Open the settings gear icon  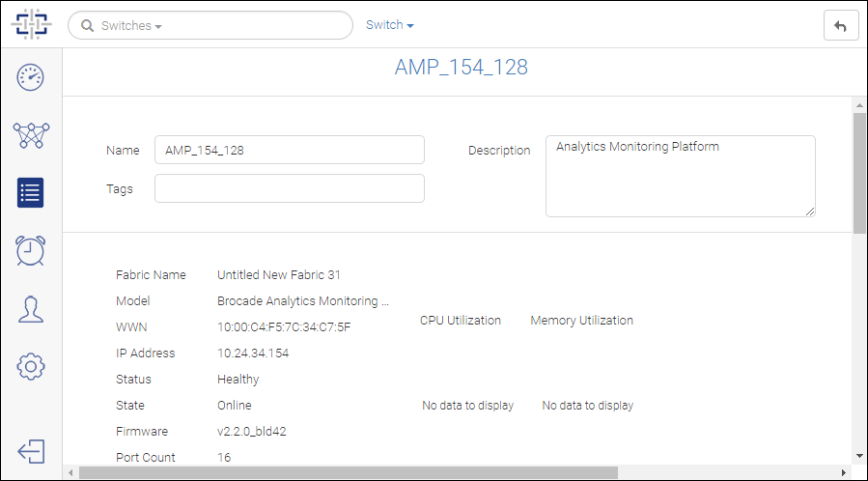pyautogui.click(x=31, y=366)
